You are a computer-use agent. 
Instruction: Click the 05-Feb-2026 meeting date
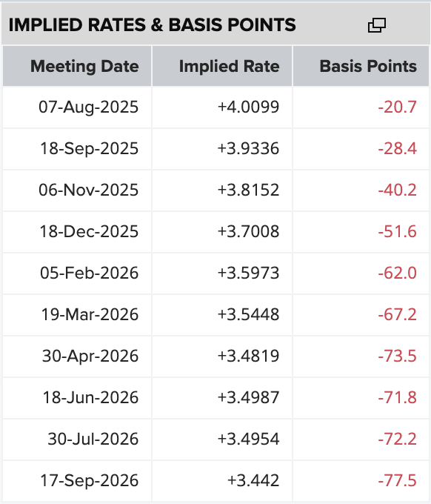(x=90, y=273)
